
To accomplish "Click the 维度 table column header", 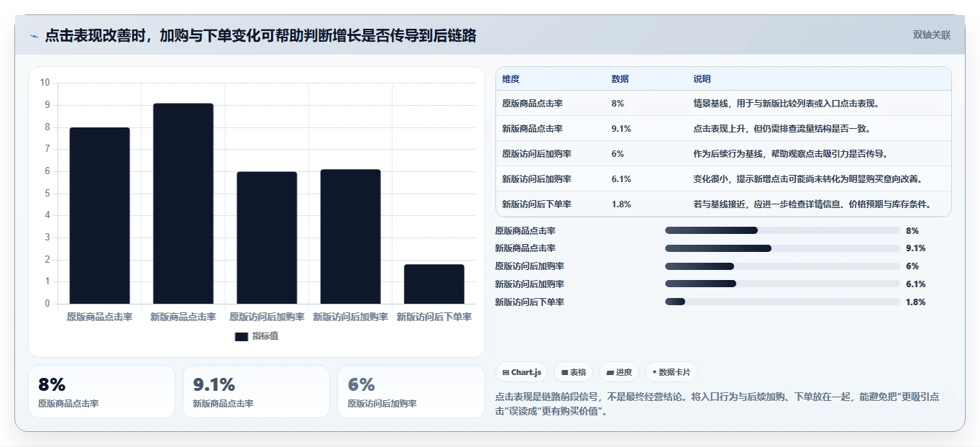I will pyautogui.click(x=510, y=79).
